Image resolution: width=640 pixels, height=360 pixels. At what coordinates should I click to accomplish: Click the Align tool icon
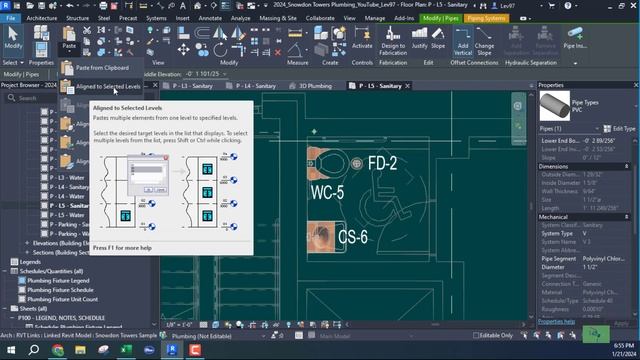184,33
